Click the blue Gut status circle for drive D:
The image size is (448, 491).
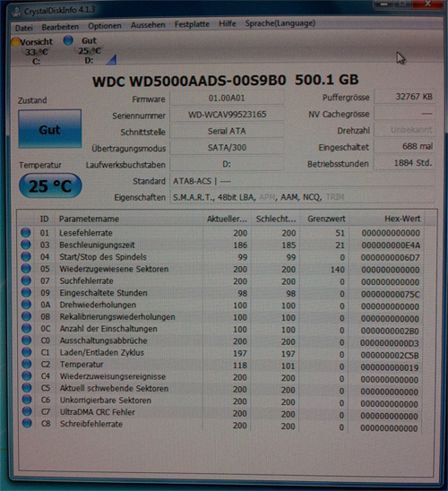(x=68, y=40)
